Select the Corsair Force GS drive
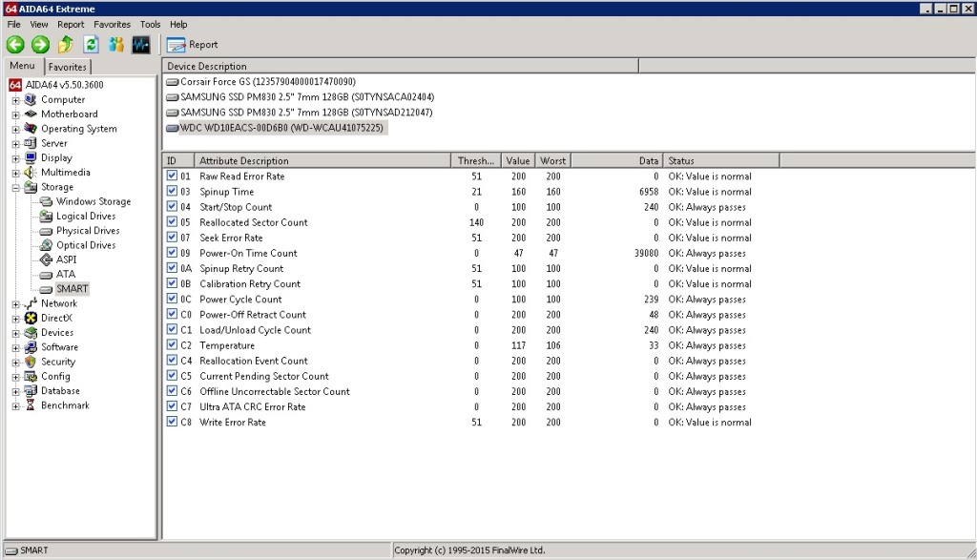Screen dimensions: 977x560 pyautogui.click(x=267, y=82)
